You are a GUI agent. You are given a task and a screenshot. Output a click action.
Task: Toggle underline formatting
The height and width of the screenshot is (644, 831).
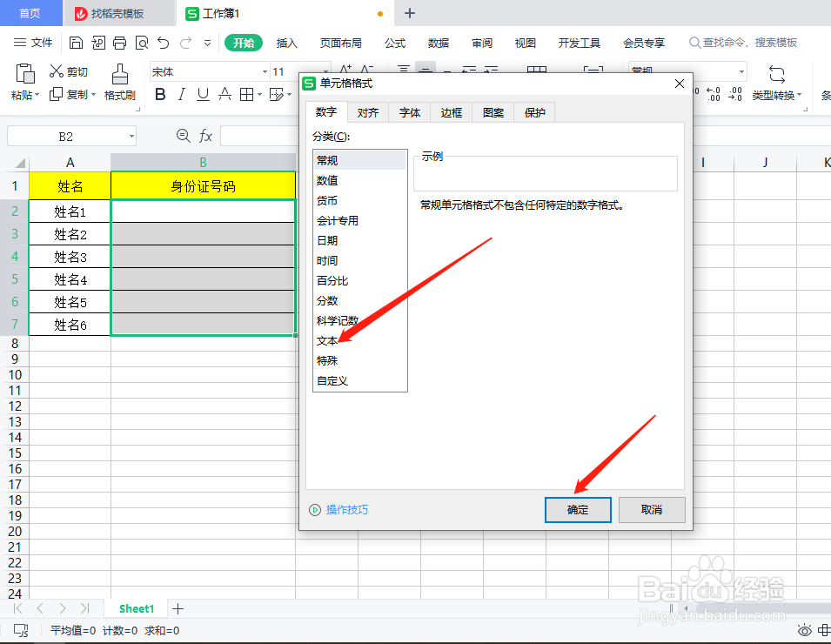(x=202, y=94)
